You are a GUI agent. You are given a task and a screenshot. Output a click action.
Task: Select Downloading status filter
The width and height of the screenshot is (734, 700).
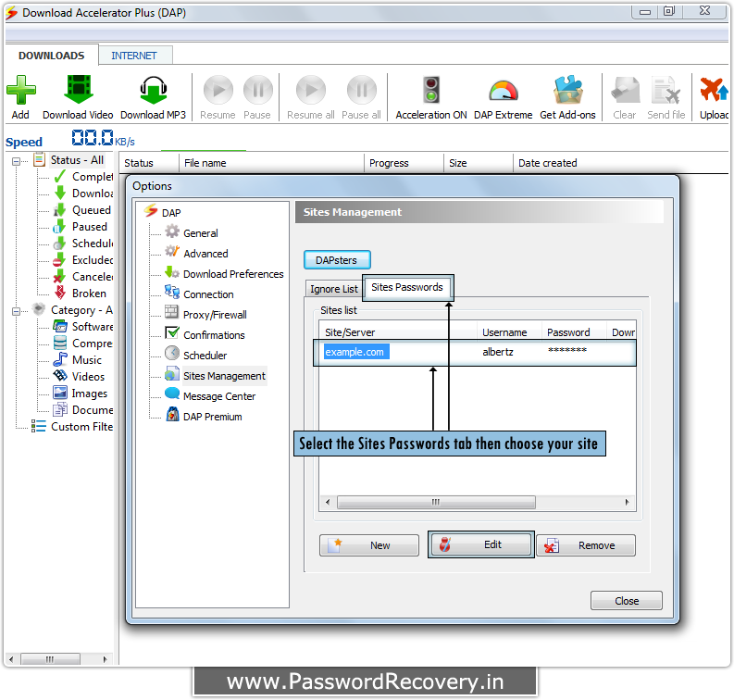point(84,194)
